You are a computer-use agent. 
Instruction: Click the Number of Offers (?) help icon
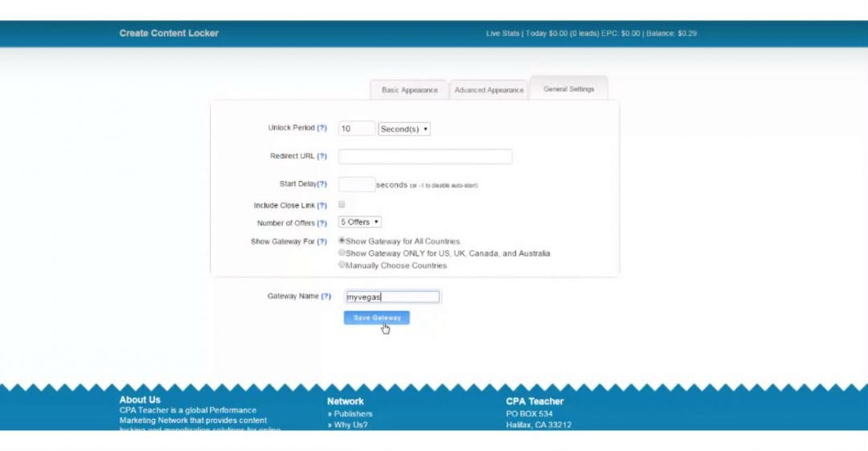(321, 223)
